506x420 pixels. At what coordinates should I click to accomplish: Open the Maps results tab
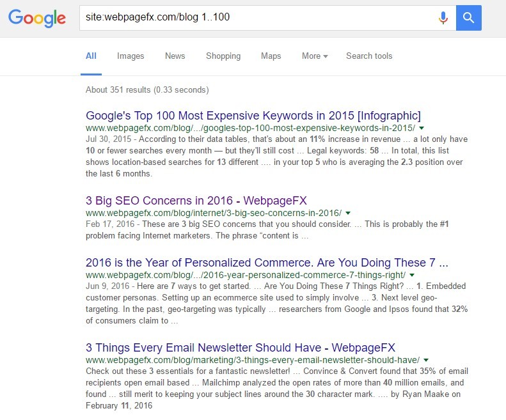271,56
